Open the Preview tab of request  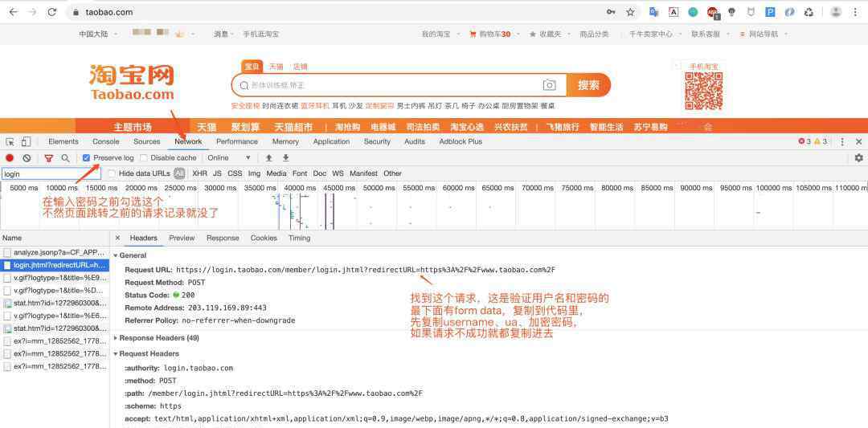coord(182,238)
